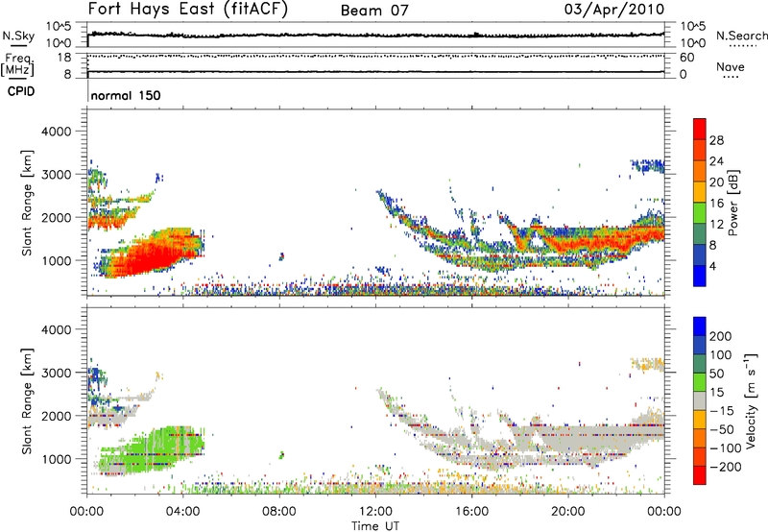The width and height of the screenshot is (768, 532).
Task: Click the '12:00' time axis tick label
Action: tap(375, 512)
